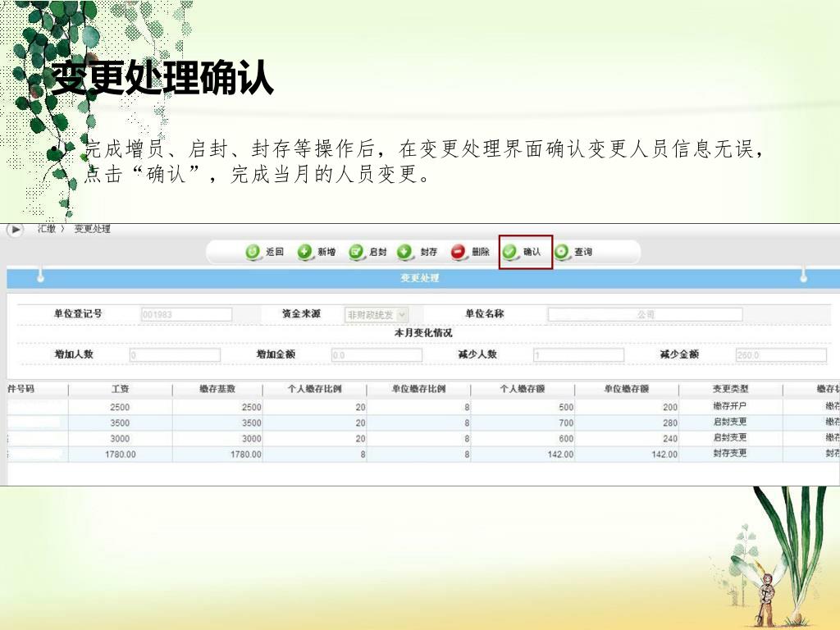
Task: Select the 封存变更 row cell
Action: coord(730,453)
